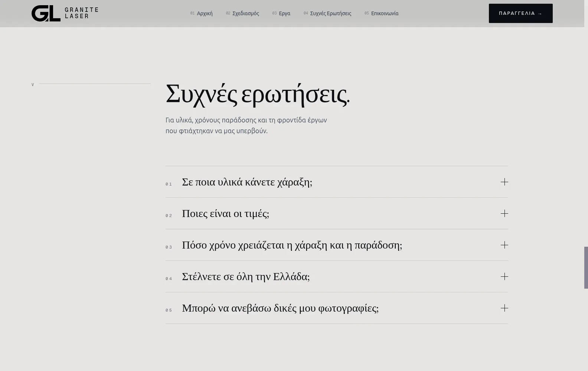Screen dimensions: 588x371
Task: Expand question 'Στέλνετε σε όλη την Ελλάδα;'
Action: tap(337, 276)
